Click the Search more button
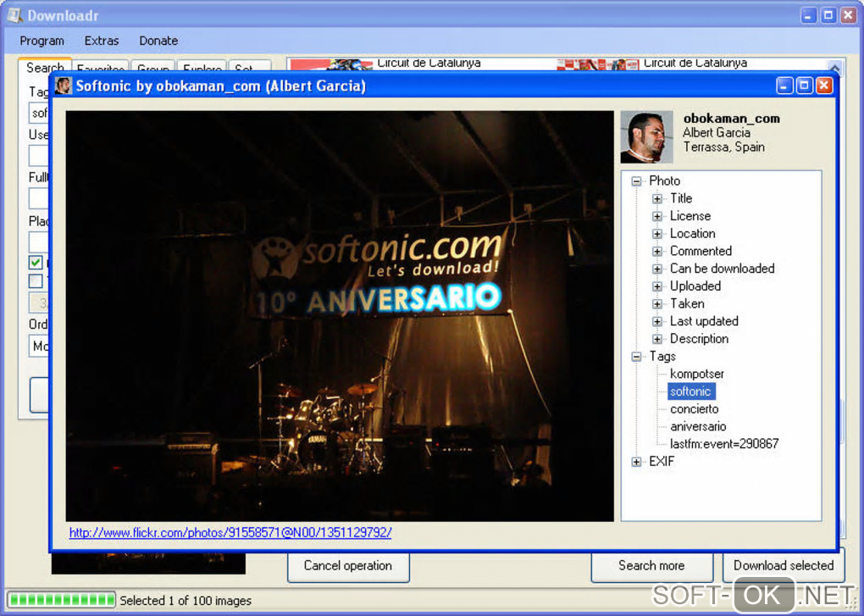 pos(652,566)
